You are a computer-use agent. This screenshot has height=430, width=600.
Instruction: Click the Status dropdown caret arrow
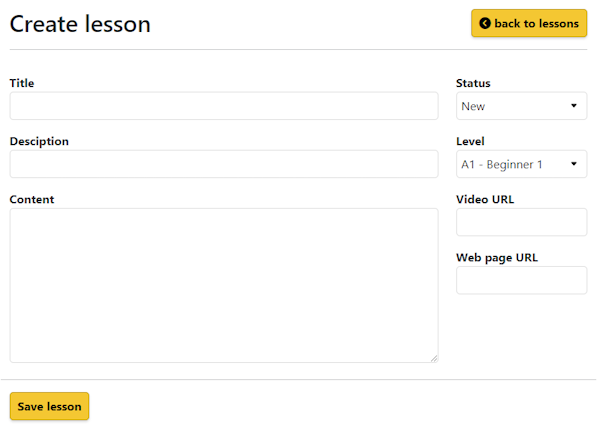(x=574, y=106)
